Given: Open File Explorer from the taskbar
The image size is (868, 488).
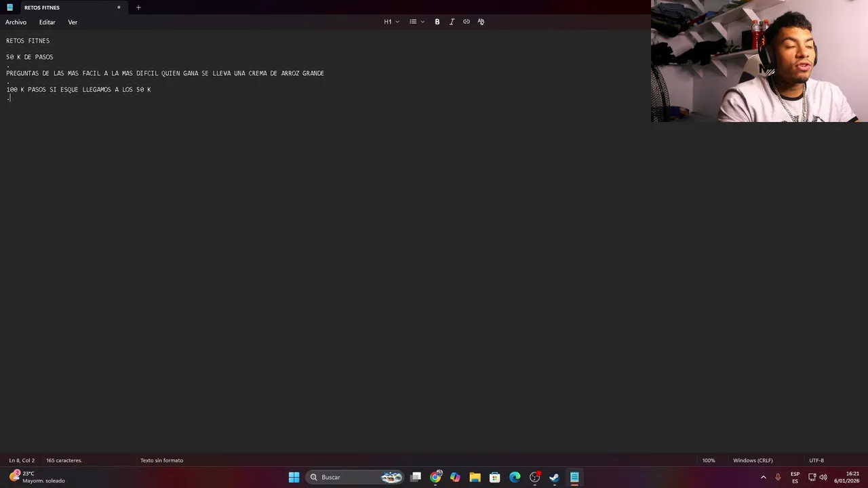Looking at the screenshot, I should [475, 477].
